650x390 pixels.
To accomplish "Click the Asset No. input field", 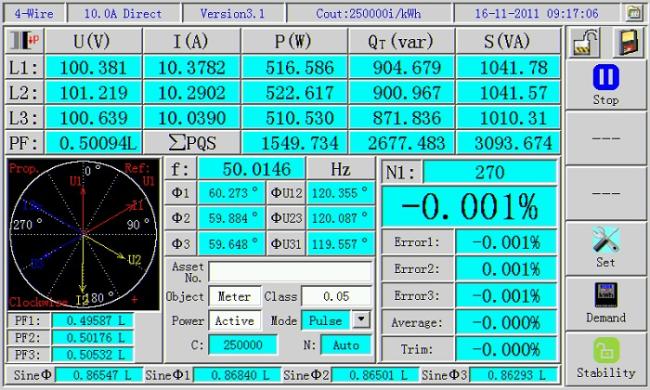I will click(290, 272).
